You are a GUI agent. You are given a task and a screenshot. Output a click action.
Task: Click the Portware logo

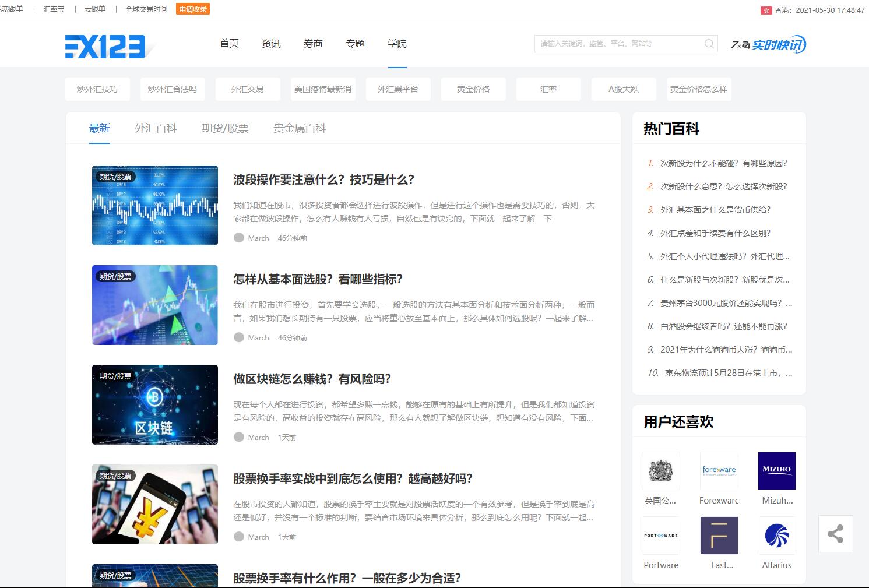[660, 535]
